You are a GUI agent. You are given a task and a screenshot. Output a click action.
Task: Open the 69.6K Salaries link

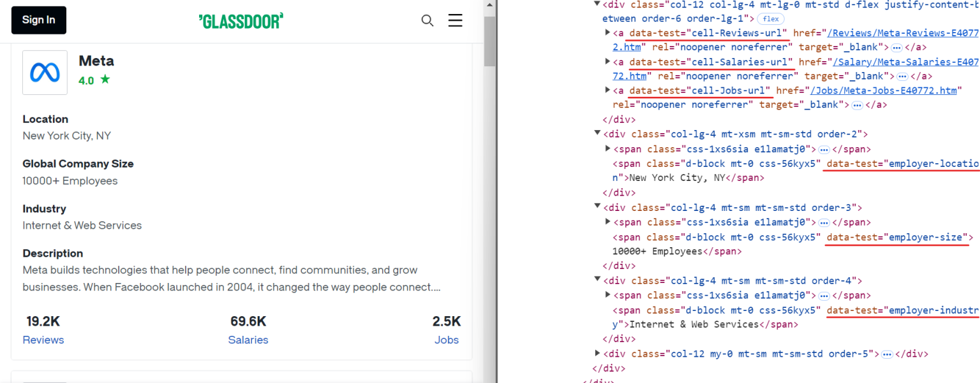[248, 340]
